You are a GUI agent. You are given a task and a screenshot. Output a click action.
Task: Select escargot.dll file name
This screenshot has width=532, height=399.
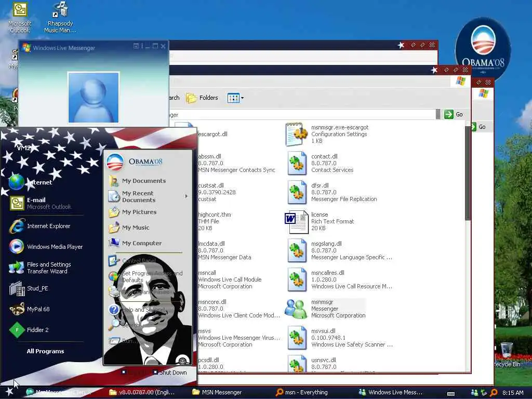[x=212, y=134]
